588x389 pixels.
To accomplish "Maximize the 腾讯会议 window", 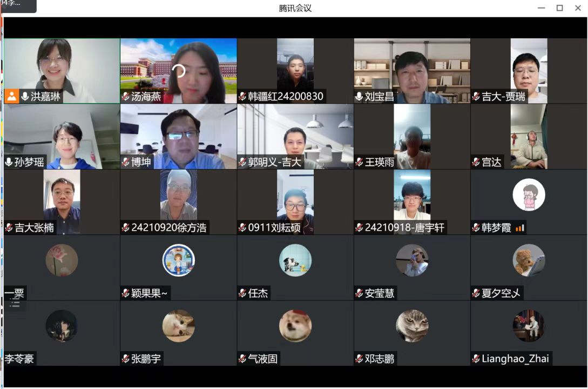I will (560, 8).
